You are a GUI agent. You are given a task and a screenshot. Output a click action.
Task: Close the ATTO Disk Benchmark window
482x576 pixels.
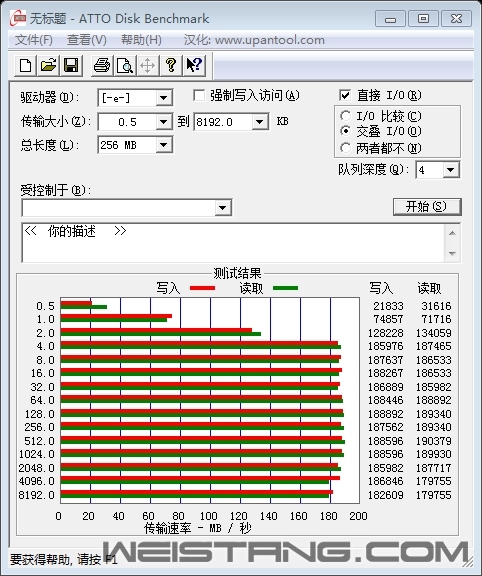pyautogui.click(x=456, y=19)
